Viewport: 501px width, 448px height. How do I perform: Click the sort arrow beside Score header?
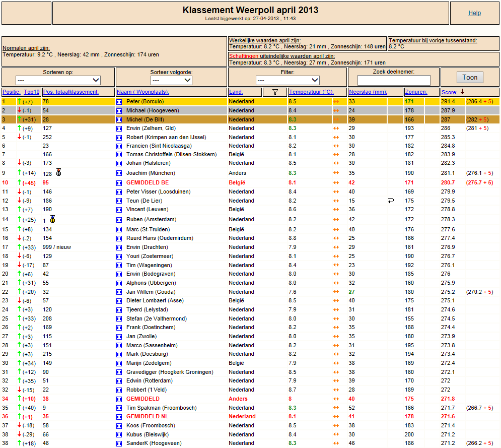tap(462, 92)
